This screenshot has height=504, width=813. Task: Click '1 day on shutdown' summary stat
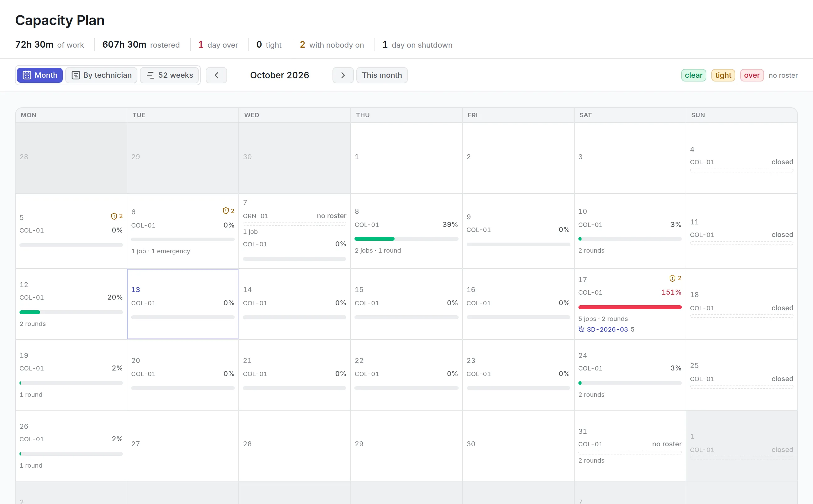tap(417, 45)
